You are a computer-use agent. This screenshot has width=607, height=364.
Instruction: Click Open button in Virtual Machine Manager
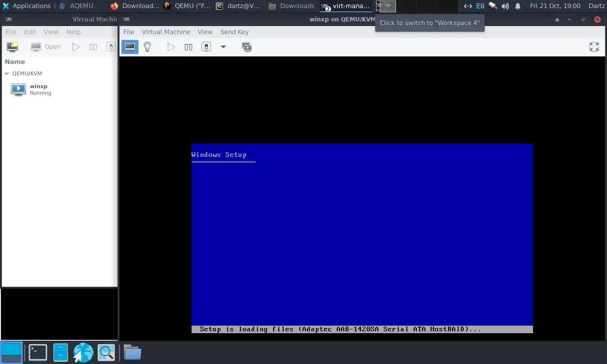coord(46,46)
